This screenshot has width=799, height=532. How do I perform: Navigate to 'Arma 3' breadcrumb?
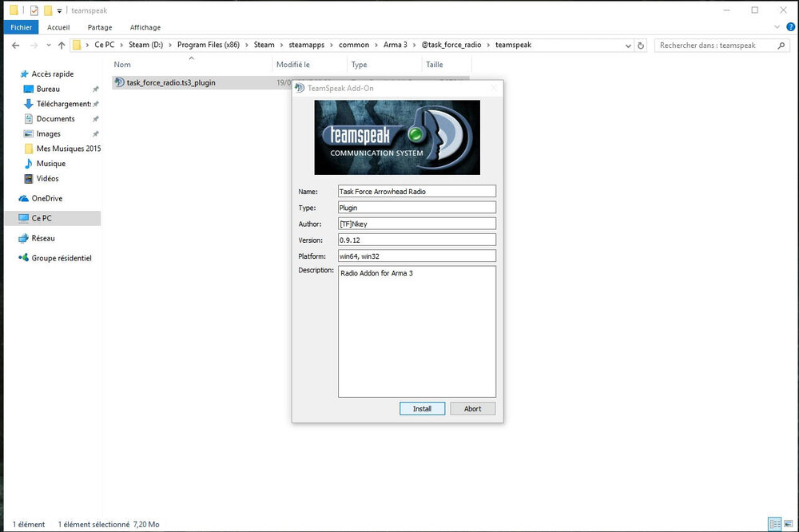[396, 45]
